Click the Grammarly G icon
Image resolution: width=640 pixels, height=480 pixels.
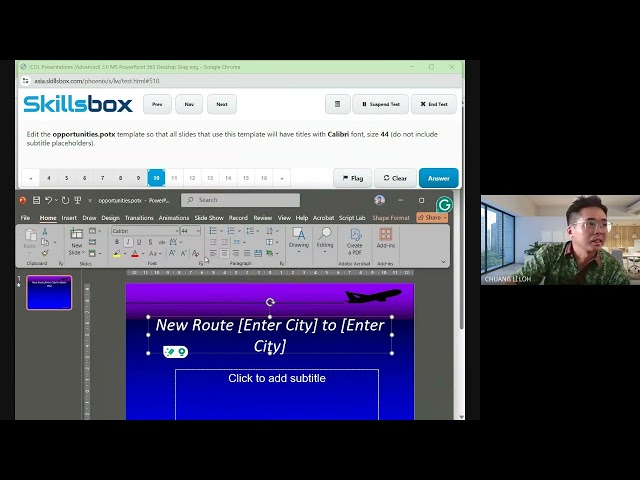(444, 204)
